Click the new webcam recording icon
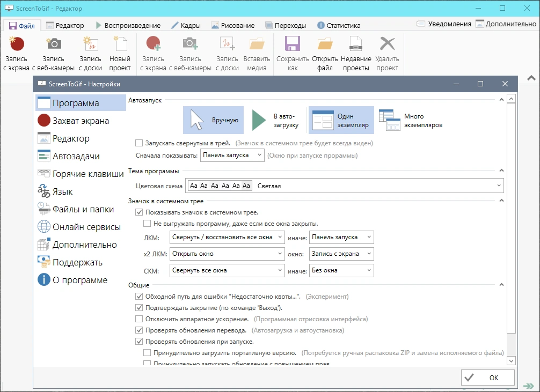This screenshot has height=392, width=540. pyautogui.click(x=53, y=53)
